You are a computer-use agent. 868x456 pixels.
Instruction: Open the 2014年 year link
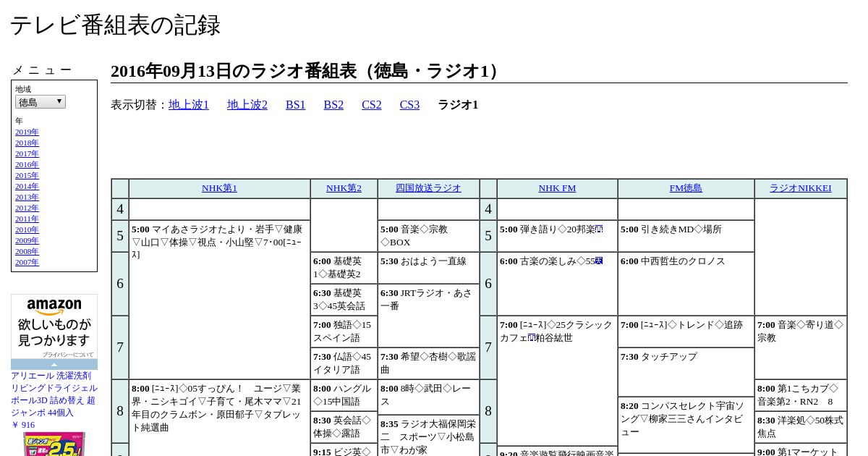(x=27, y=186)
